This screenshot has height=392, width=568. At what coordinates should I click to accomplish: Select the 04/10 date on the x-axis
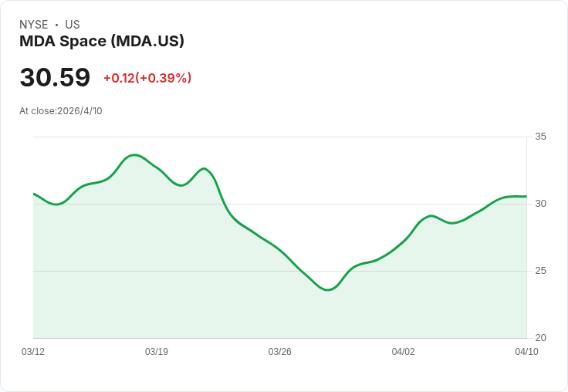click(x=526, y=352)
